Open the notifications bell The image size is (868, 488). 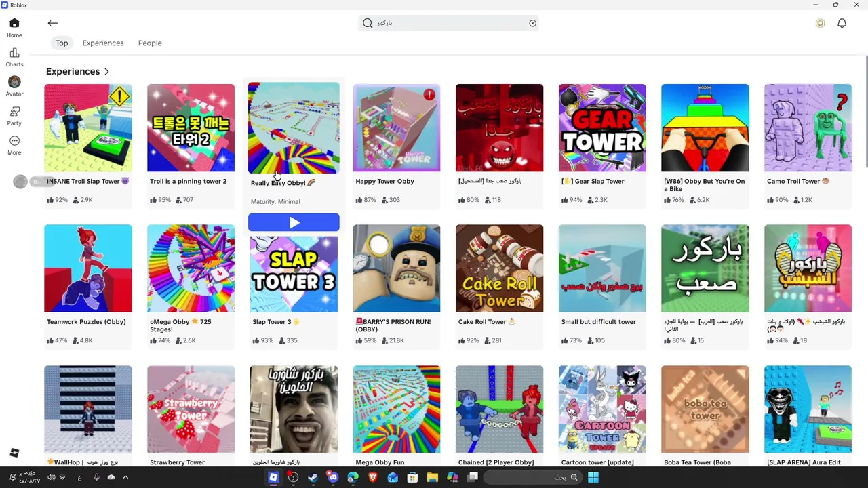click(842, 23)
